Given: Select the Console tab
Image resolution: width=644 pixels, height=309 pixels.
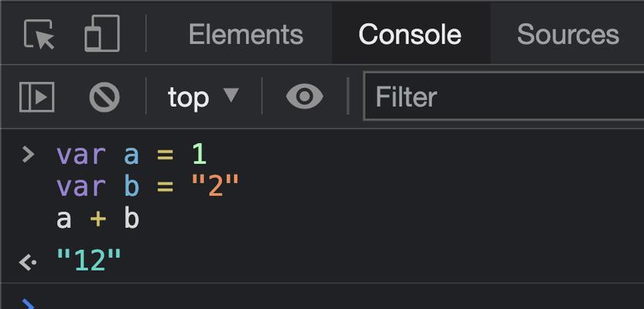Looking at the screenshot, I should click(410, 34).
